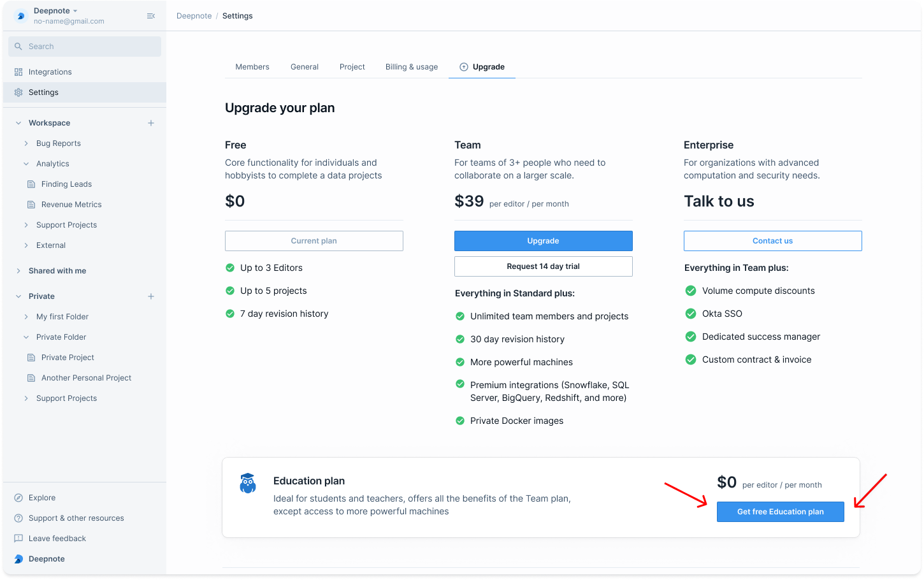Click the Settings gear icon
924x580 pixels.
coord(18,92)
